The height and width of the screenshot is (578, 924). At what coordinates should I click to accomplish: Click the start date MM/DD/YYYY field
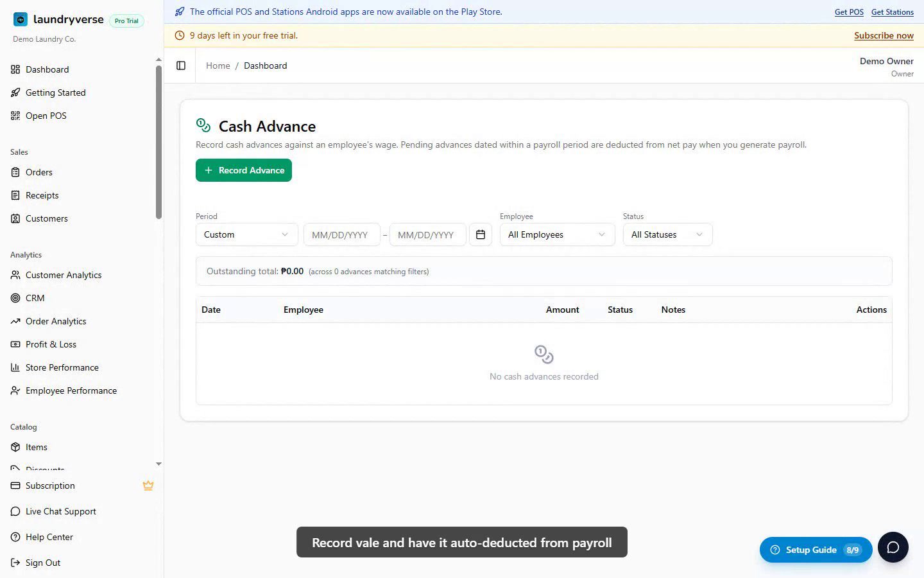(x=341, y=234)
